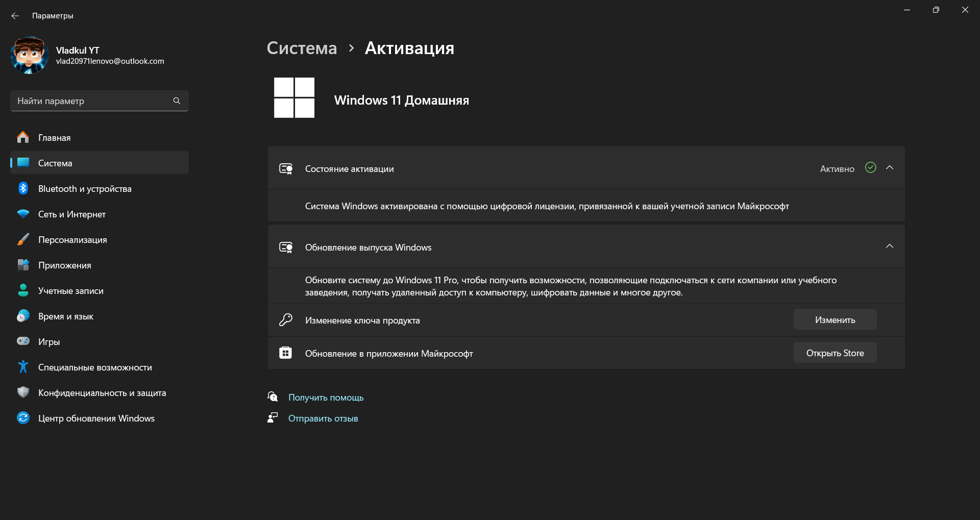Click the Игры label text

point(49,342)
